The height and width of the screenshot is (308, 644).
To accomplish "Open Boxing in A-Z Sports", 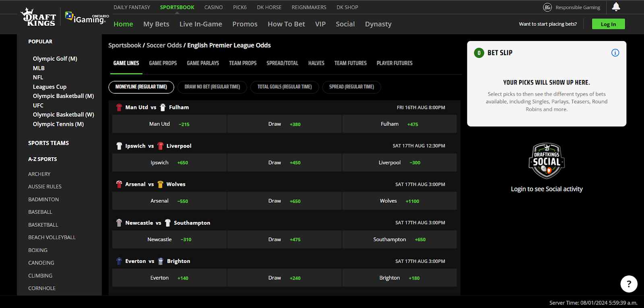I will pos(38,250).
